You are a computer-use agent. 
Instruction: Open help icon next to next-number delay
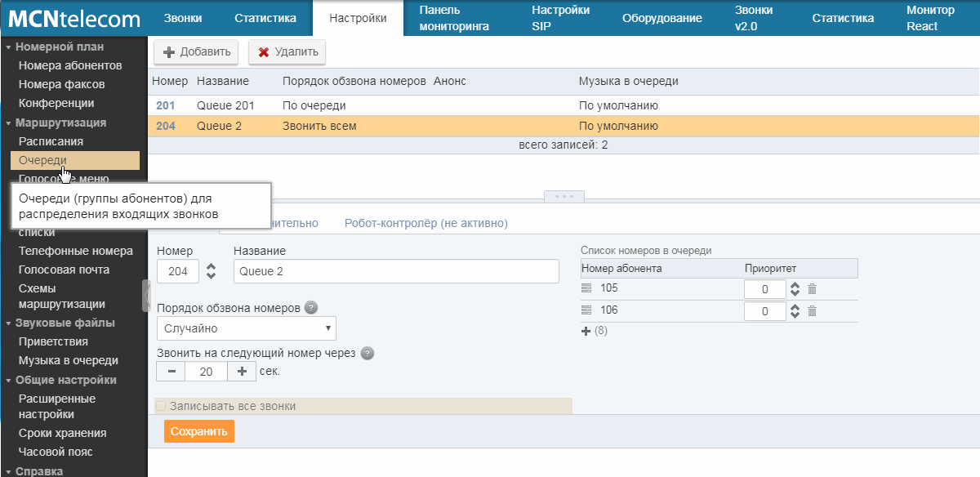[x=367, y=354]
